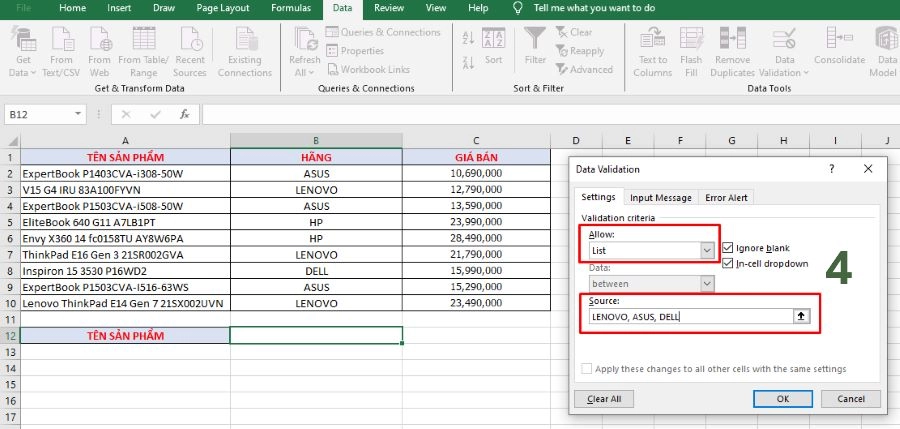Click the select-all corner of the sheet

tap(11, 141)
